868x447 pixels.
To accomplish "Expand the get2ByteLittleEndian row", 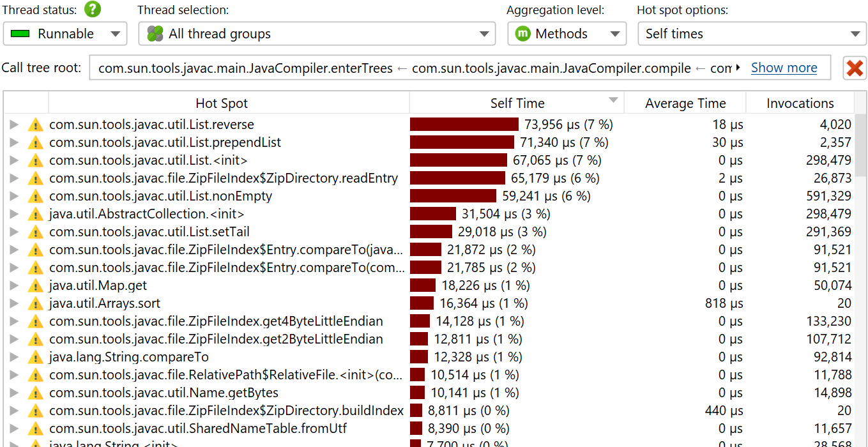I will point(14,339).
